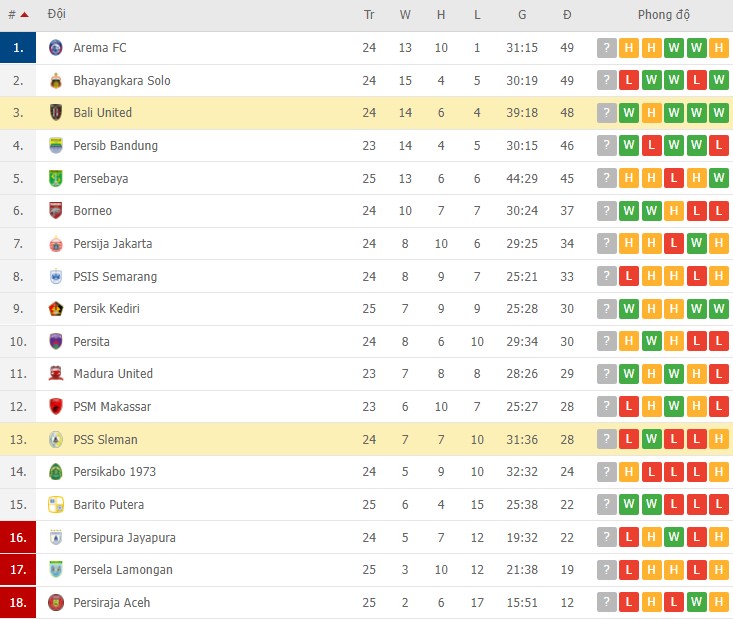Viewport: 733px width, 619px height.
Task: Click the Arema FC club crest icon
Action: pos(55,48)
